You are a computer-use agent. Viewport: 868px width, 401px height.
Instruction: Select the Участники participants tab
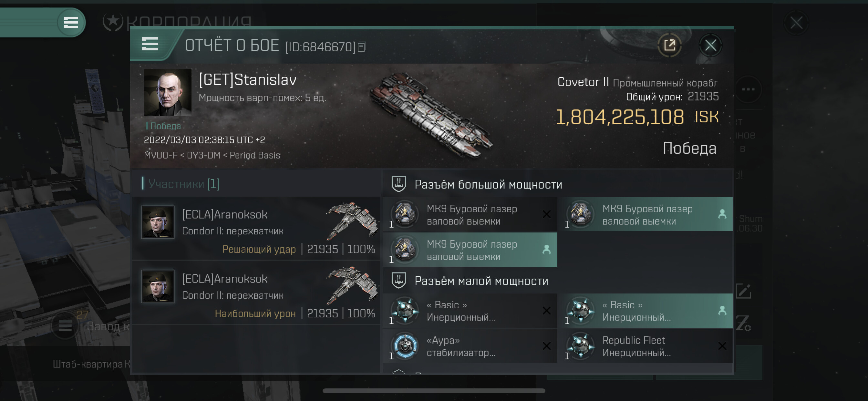184,184
